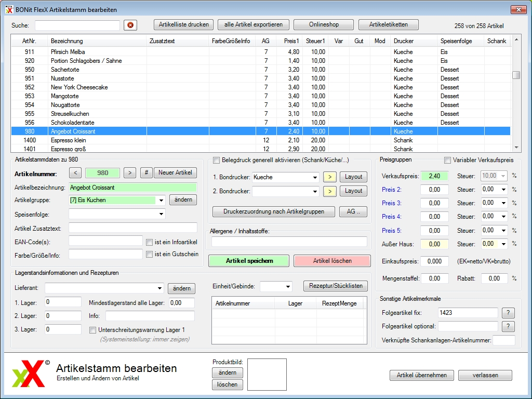Click Artikeletiketten button
The height and width of the screenshot is (399, 532).
(x=389, y=24)
